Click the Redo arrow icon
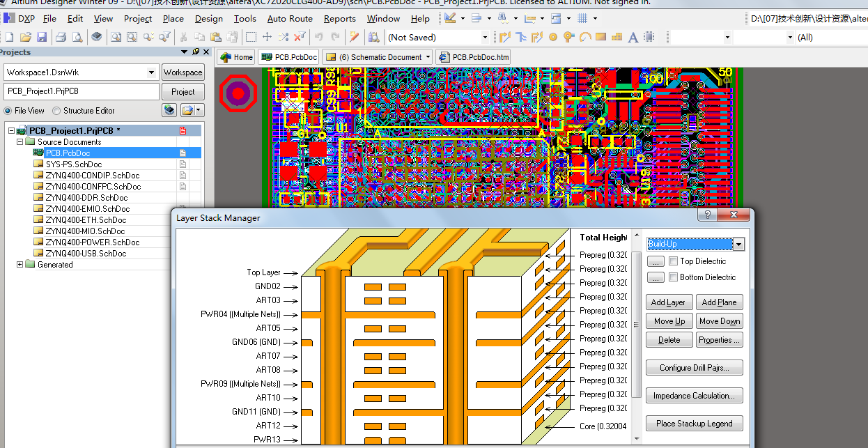Viewport: 868px width, 448px height. pos(336,37)
